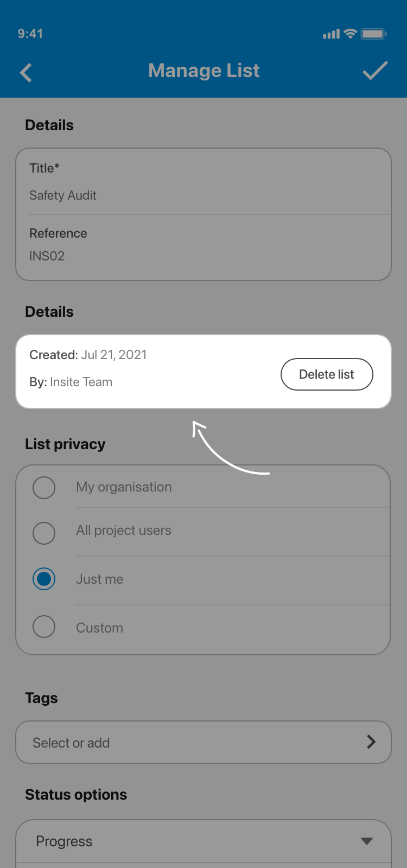
Task: Expand the Progress status dropdown arrow
Action: point(367,841)
